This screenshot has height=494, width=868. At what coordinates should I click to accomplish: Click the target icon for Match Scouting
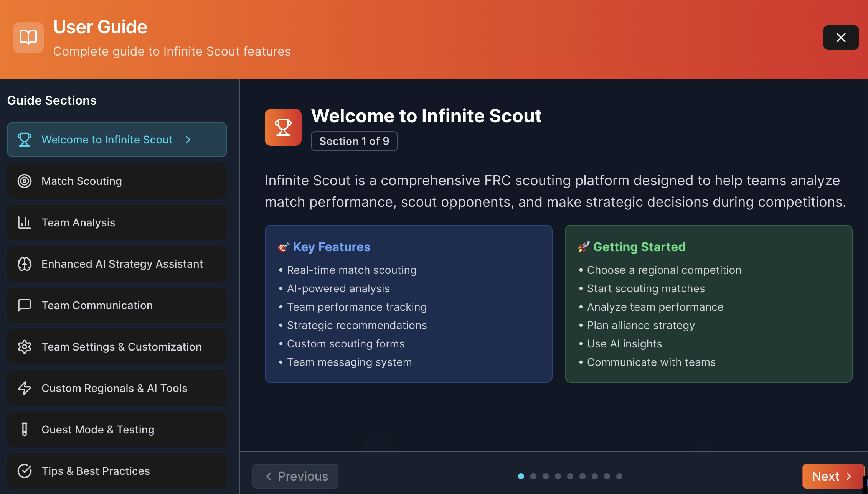point(25,181)
